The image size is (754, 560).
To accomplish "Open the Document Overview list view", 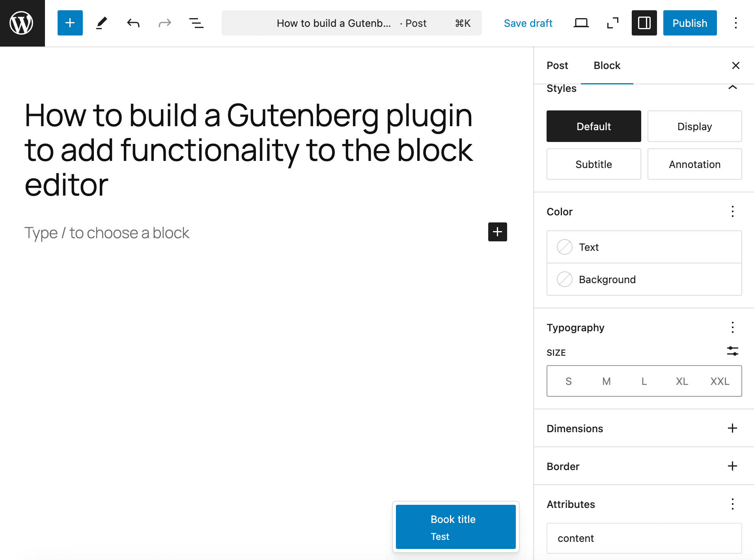I will pos(196,23).
